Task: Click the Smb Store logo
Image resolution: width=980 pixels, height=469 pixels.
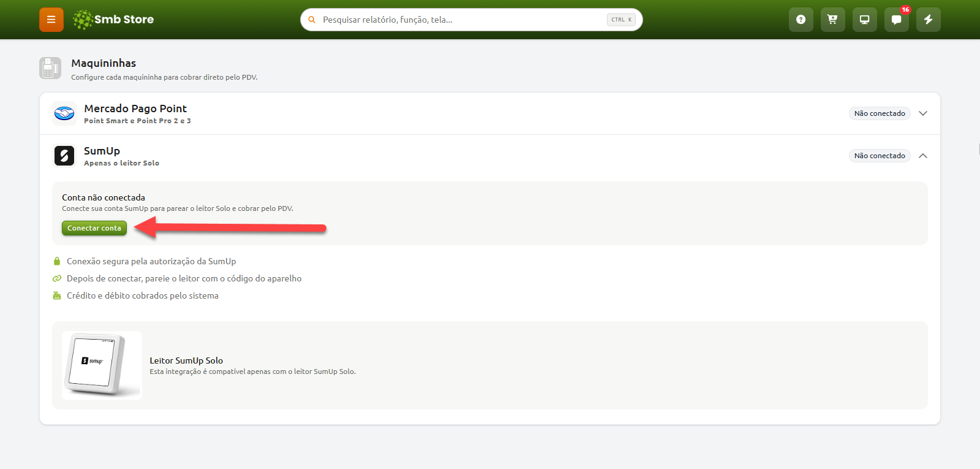Action: [113, 20]
